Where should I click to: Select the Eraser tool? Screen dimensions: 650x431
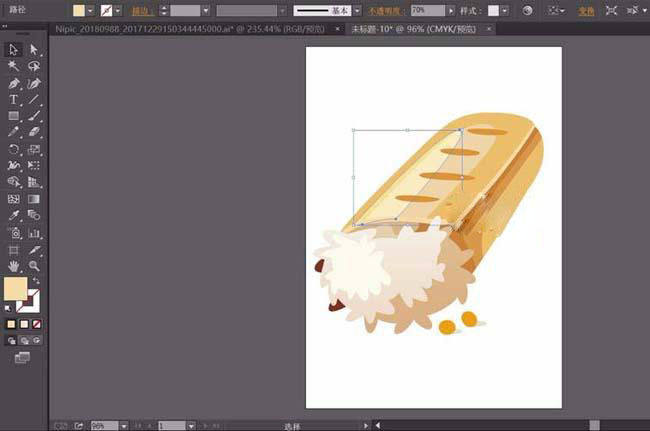click(34, 132)
